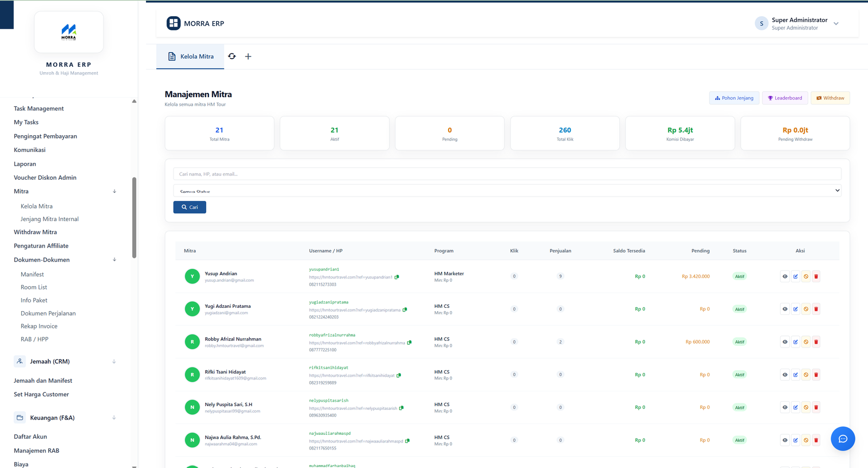Click the Withdraw button
Screen dimensions: 868x468
[x=830, y=98]
